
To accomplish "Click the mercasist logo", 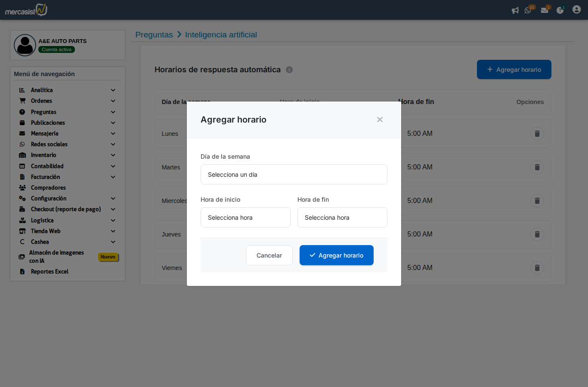I will (26, 10).
